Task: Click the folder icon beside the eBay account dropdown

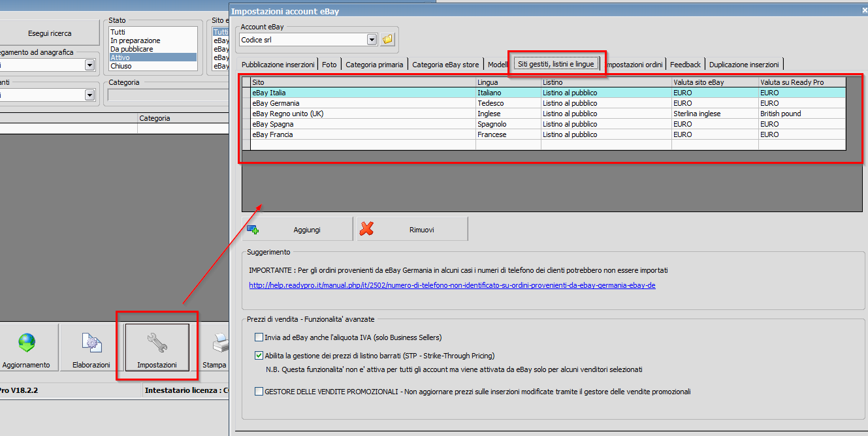Action: coord(388,40)
